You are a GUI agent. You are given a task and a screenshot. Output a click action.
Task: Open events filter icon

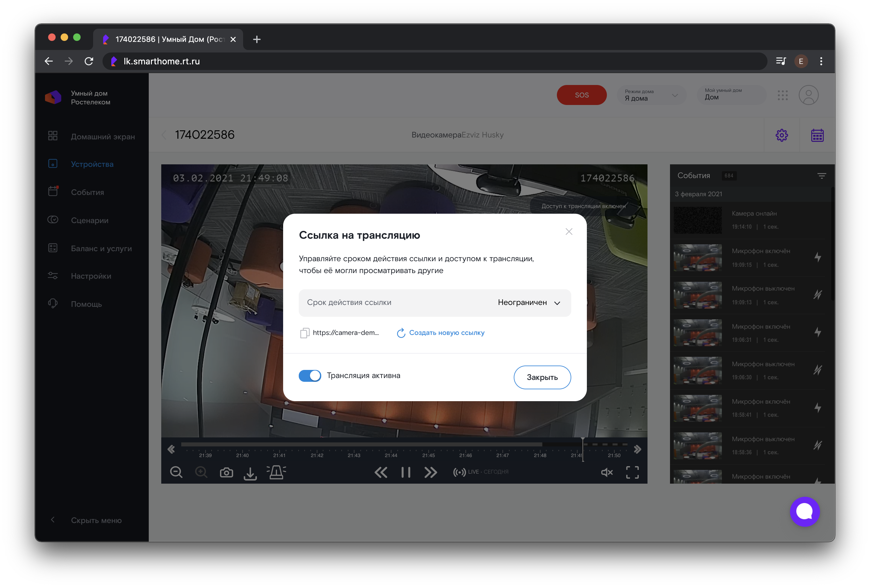pyautogui.click(x=821, y=176)
